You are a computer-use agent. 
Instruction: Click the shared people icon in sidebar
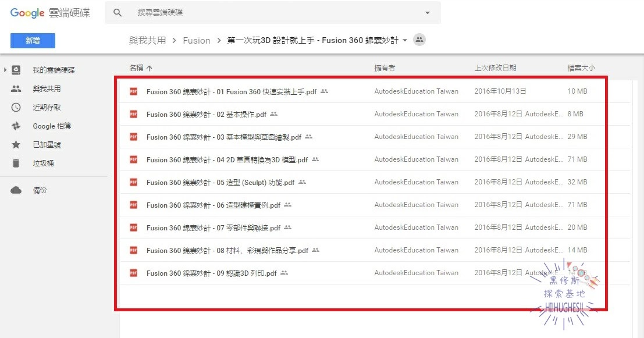[16, 88]
